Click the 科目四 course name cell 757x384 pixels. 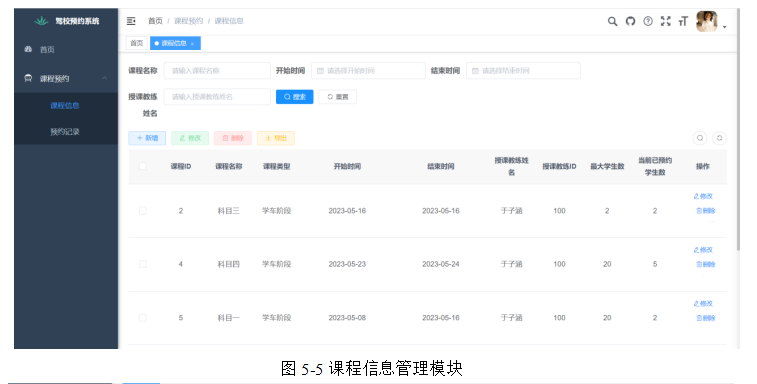tap(228, 264)
